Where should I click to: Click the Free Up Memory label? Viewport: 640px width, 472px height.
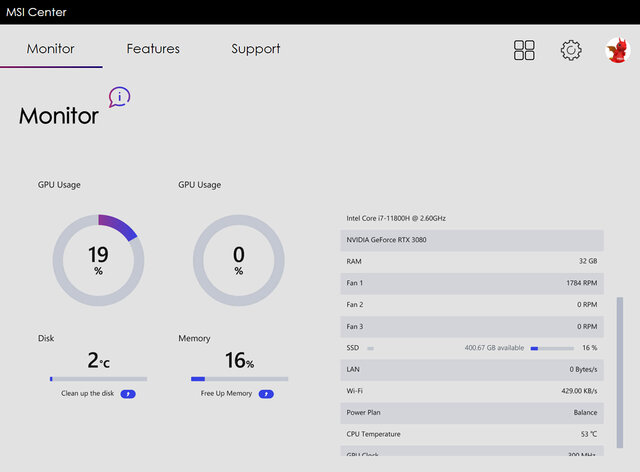click(x=226, y=394)
